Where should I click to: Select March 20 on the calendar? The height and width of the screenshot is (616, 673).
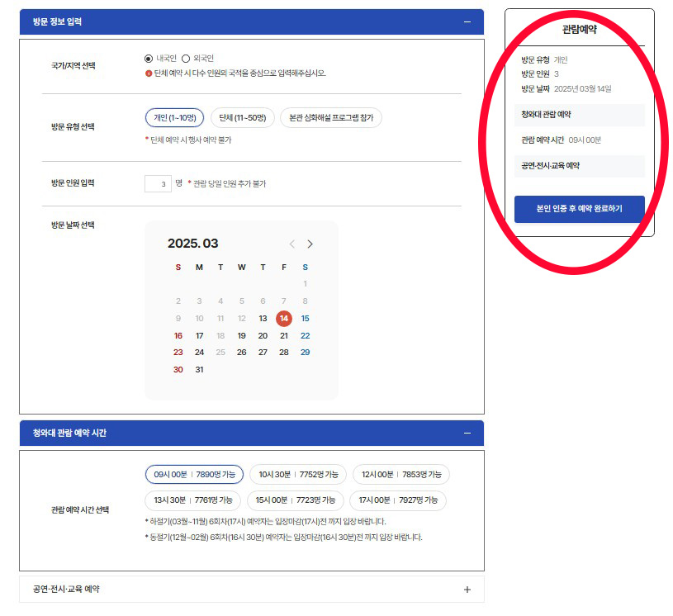tap(263, 336)
